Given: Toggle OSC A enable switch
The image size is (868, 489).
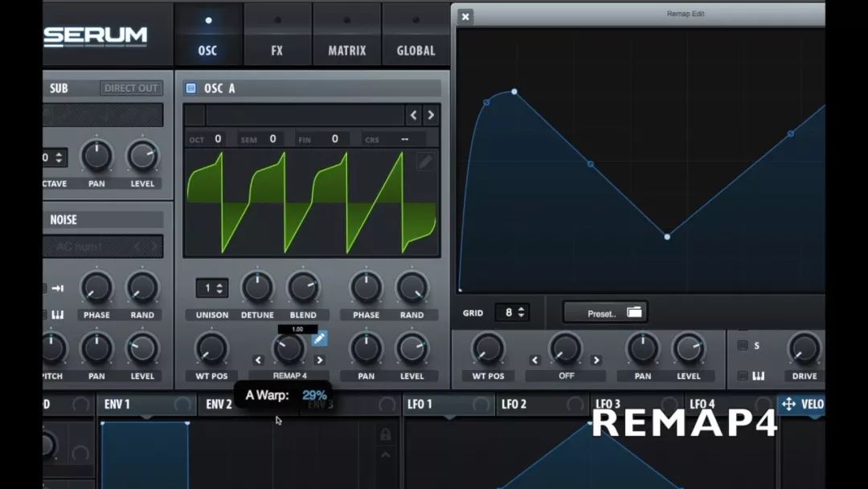Looking at the screenshot, I should (190, 88).
